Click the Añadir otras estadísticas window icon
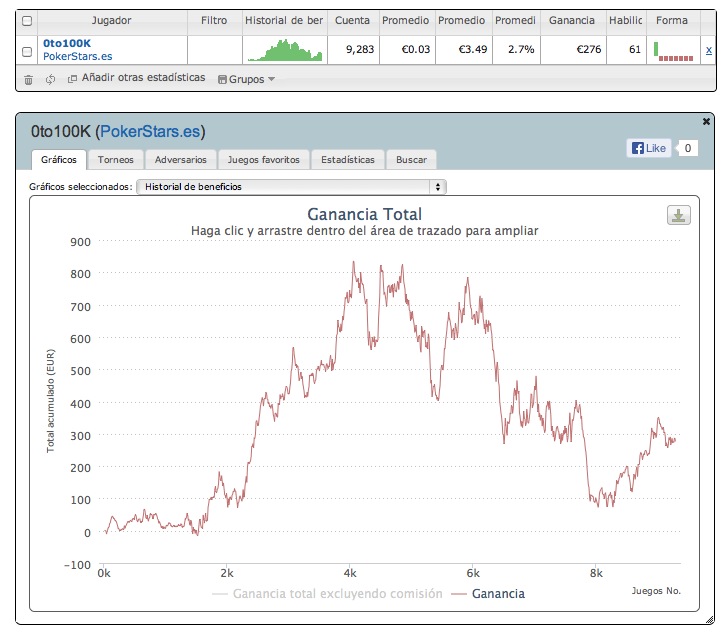The height and width of the screenshot is (635, 728). [72, 79]
